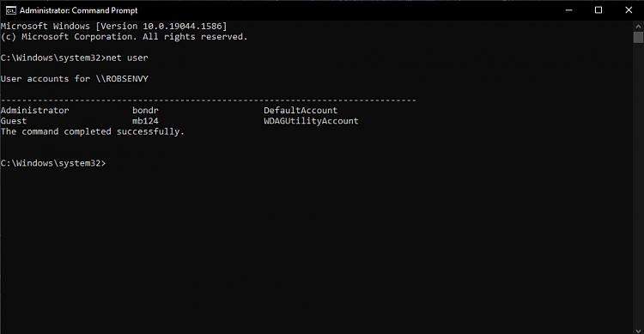Screen dimensions: 644x334
Task: Click 'The command completed successfully' message
Action: pyautogui.click(x=93, y=132)
